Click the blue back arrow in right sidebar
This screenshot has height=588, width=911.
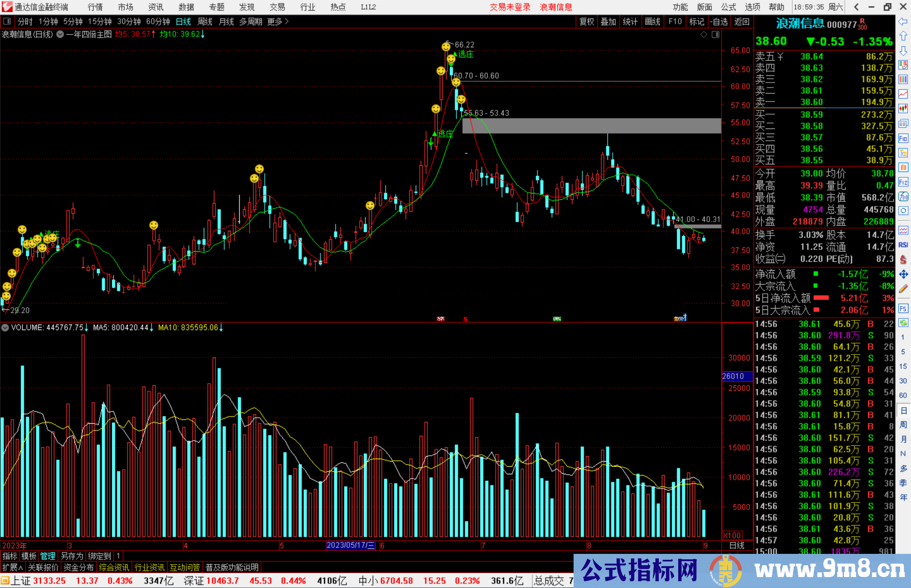903,21
